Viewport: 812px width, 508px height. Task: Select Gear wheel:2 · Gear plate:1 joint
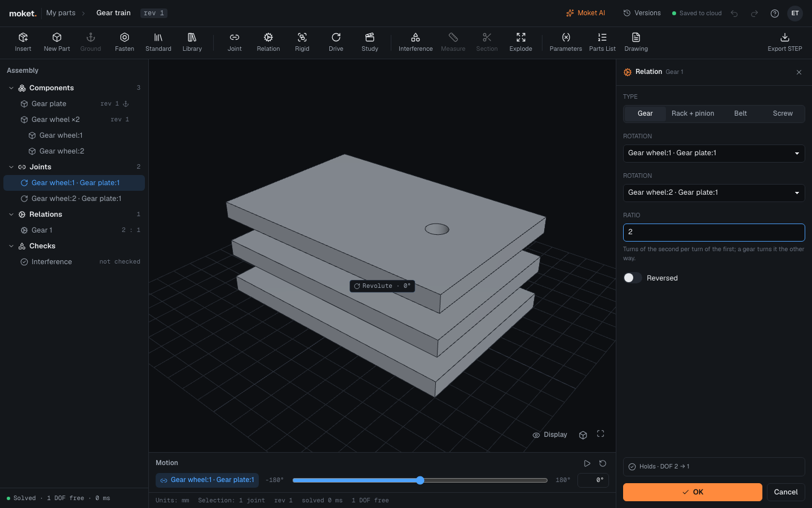(x=74, y=199)
